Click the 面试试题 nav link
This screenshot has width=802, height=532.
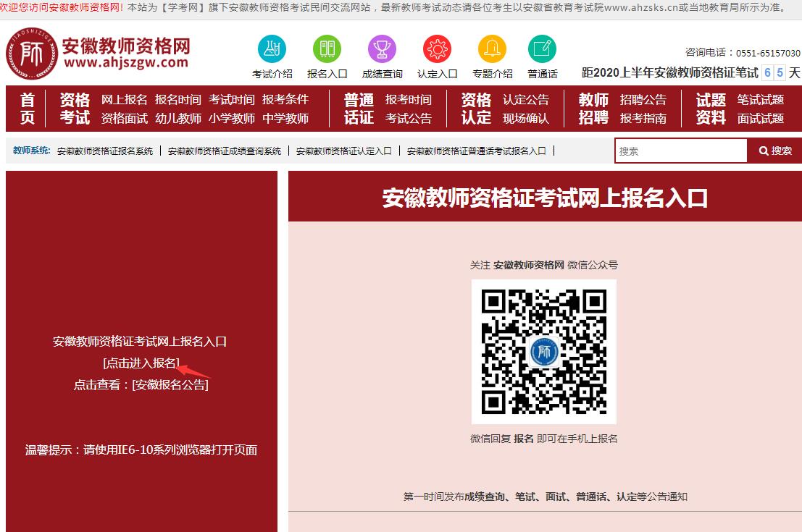pos(761,118)
